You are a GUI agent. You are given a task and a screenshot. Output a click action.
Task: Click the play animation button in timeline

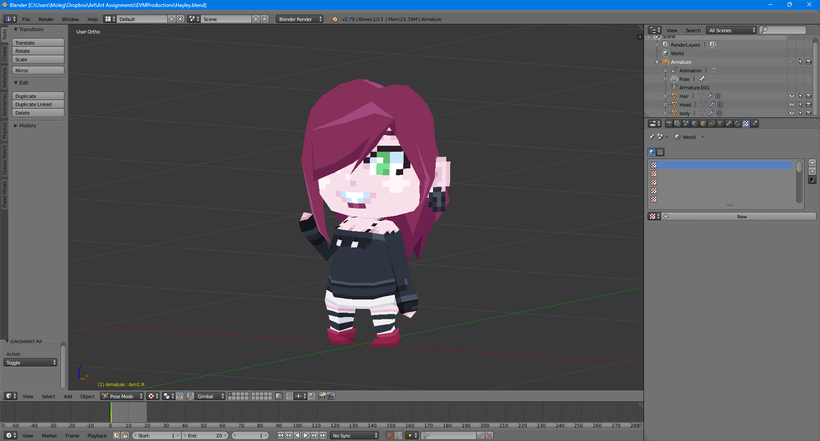(307, 436)
